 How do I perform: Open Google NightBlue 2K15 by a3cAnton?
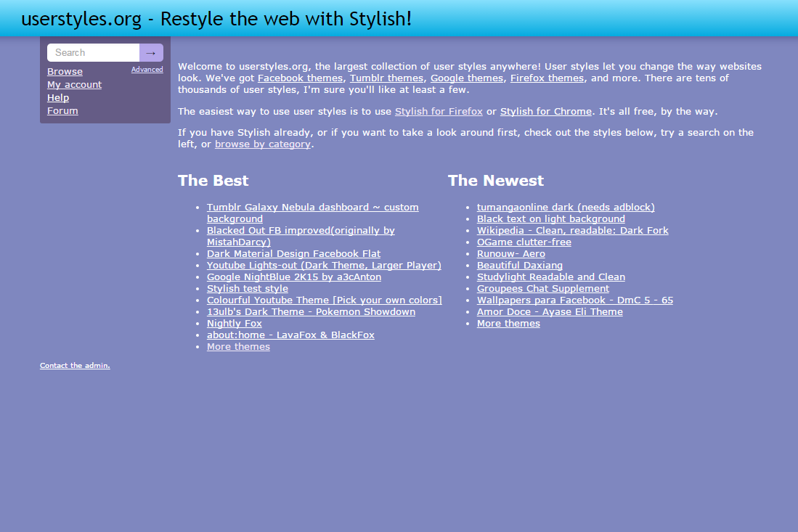[x=293, y=277]
